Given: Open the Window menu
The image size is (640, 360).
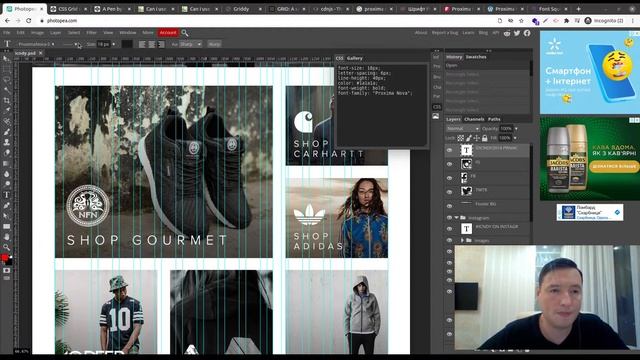Looking at the screenshot, I should 128,33.
